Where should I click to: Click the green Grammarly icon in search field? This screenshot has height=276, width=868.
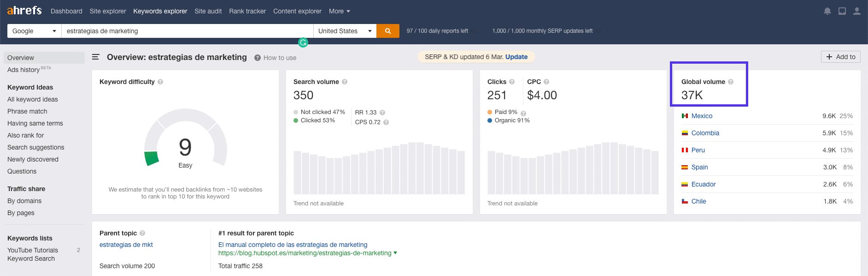coord(303,42)
